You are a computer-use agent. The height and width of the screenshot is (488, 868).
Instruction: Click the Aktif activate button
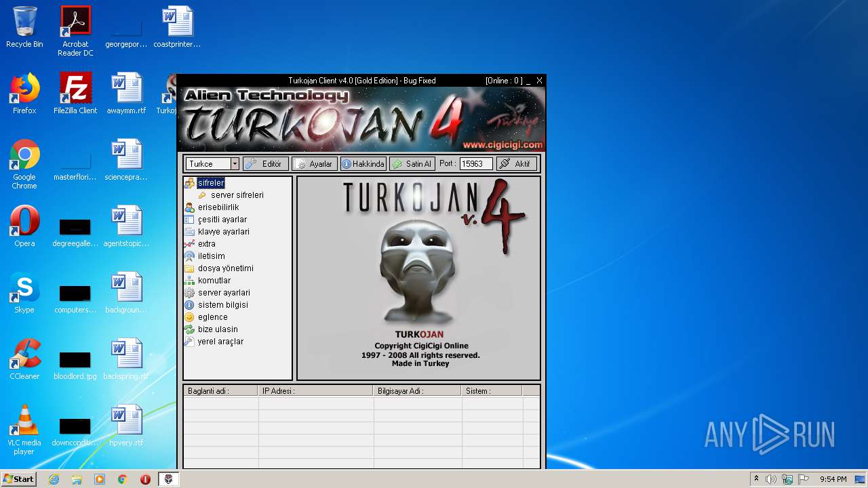coord(517,164)
